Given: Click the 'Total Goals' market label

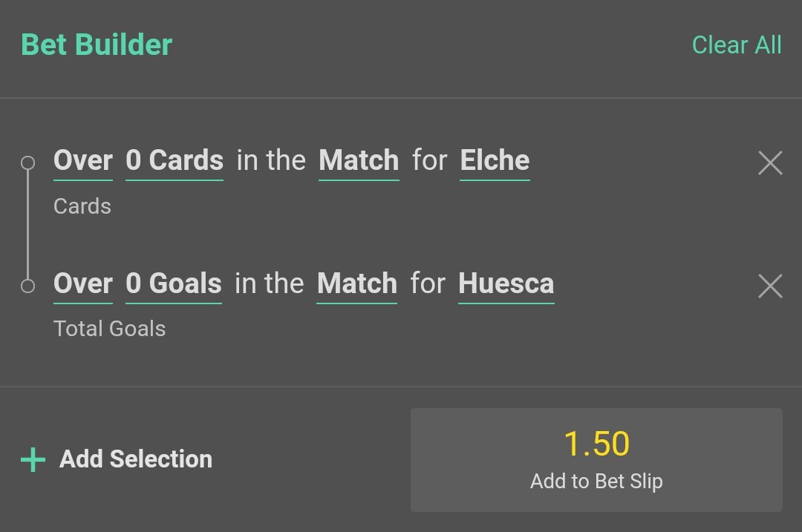Looking at the screenshot, I should coord(110,329).
